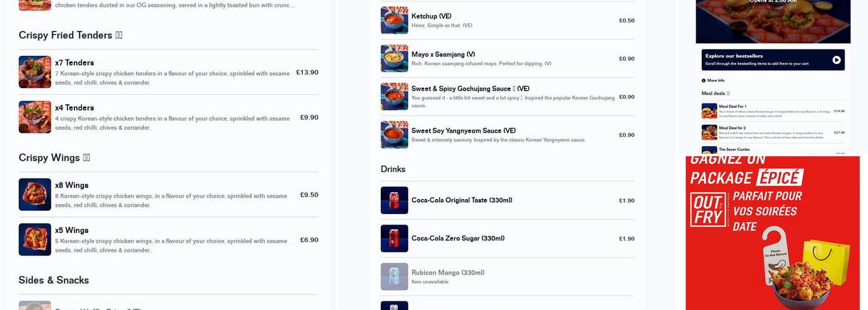Tap the Coca-Cola Original Taste can image

point(394,200)
